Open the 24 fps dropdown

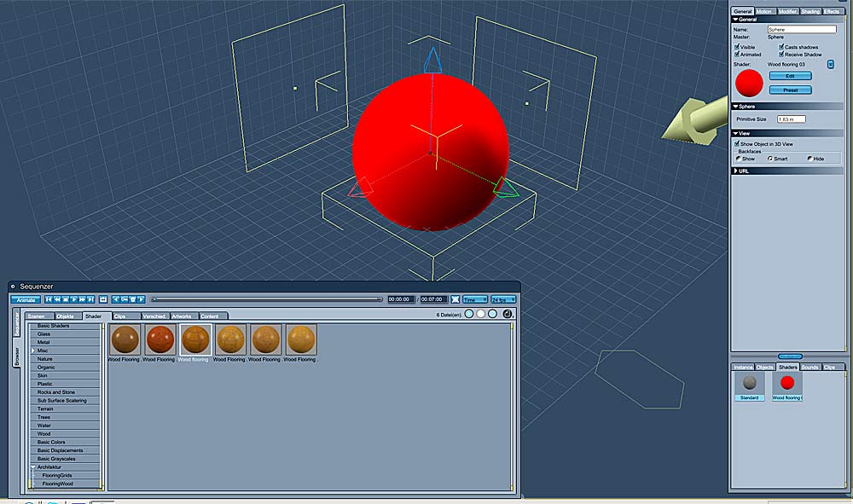coord(503,299)
